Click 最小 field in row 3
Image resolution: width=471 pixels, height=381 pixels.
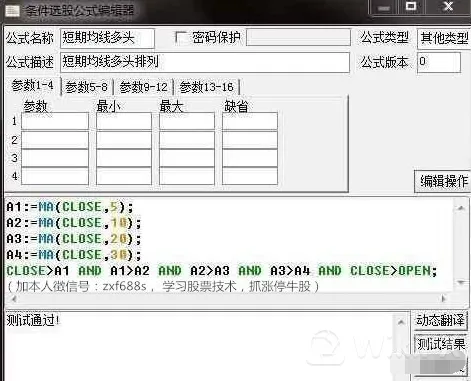click(x=124, y=158)
